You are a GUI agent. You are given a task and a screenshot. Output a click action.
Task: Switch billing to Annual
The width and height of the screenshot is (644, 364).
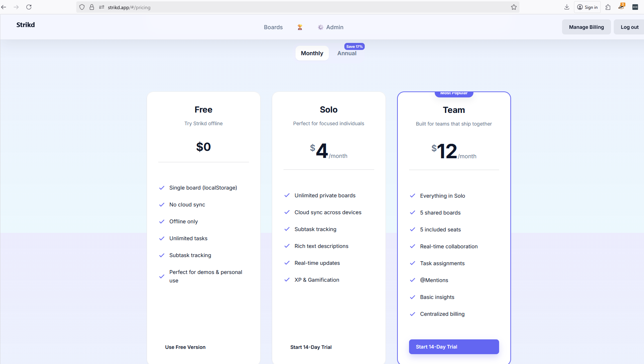(x=347, y=53)
